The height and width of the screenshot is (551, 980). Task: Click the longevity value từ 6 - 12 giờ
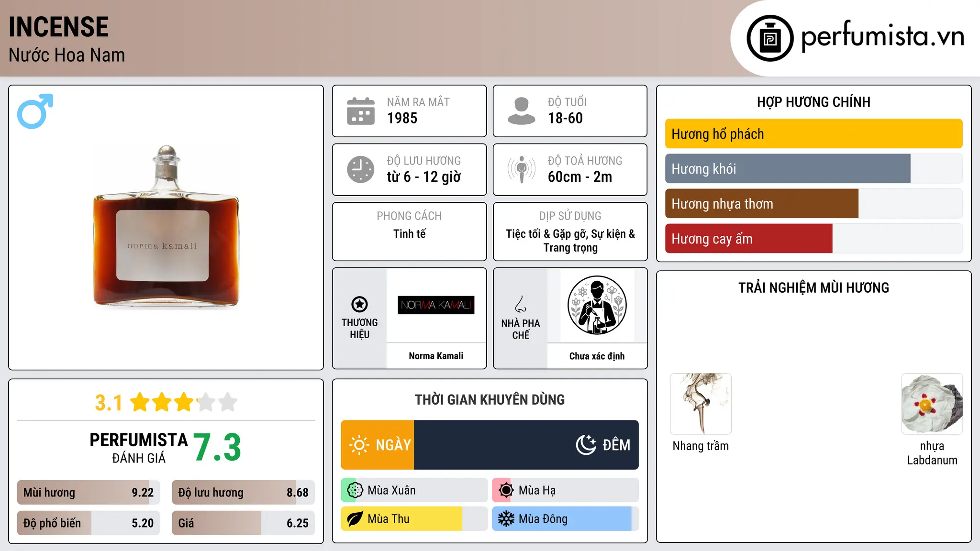coord(424,177)
